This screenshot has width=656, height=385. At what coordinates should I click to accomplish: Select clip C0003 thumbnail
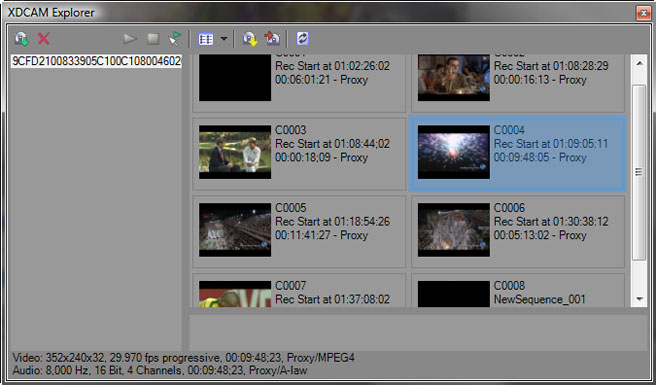pyautogui.click(x=235, y=152)
